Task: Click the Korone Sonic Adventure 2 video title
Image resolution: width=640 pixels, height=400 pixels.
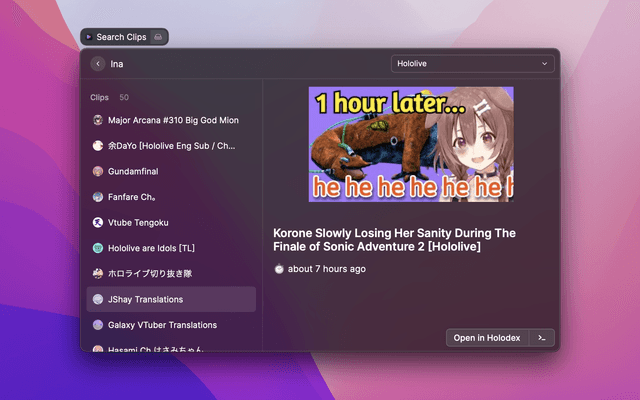Action: pos(396,240)
